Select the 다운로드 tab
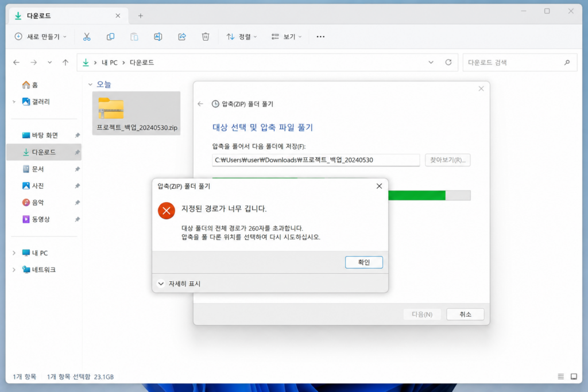Image resolution: width=588 pixels, height=392 pixels. click(x=68, y=15)
